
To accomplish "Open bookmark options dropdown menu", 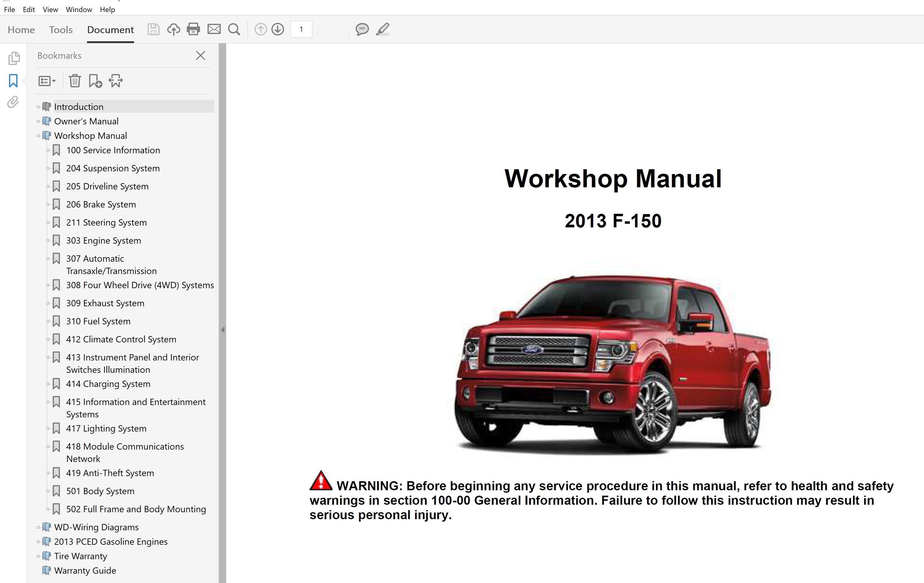I will coord(47,81).
